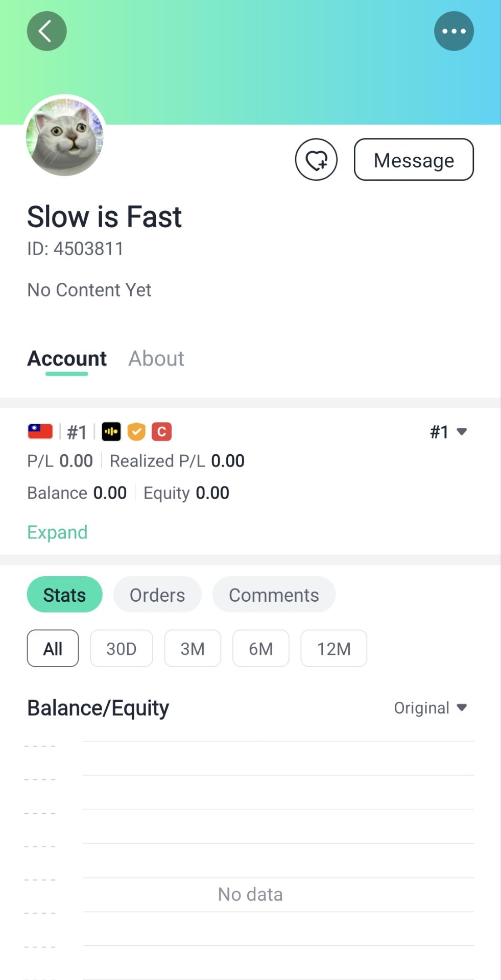View the cat profile avatar
The height and width of the screenshot is (980, 501).
(x=65, y=137)
